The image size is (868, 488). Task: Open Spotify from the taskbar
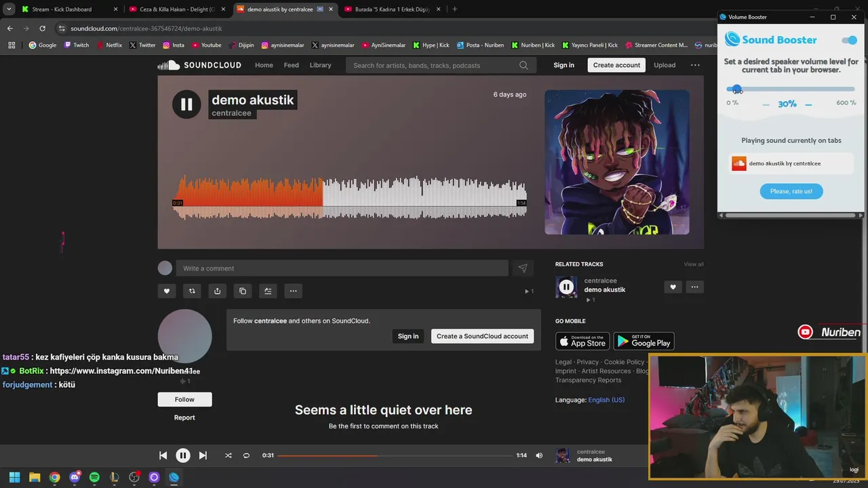click(x=94, y=477)
